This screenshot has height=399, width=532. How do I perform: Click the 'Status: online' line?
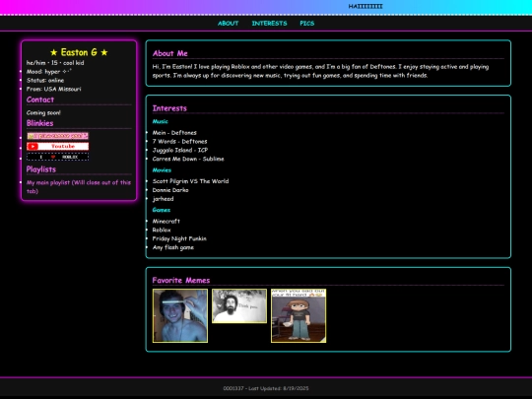(x=45, y=81)
